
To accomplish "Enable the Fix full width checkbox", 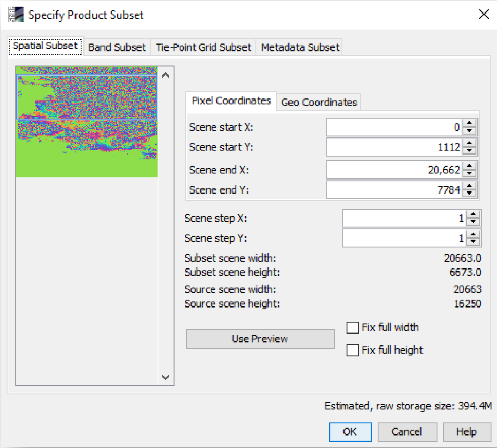I will click(x=352, y=327).
